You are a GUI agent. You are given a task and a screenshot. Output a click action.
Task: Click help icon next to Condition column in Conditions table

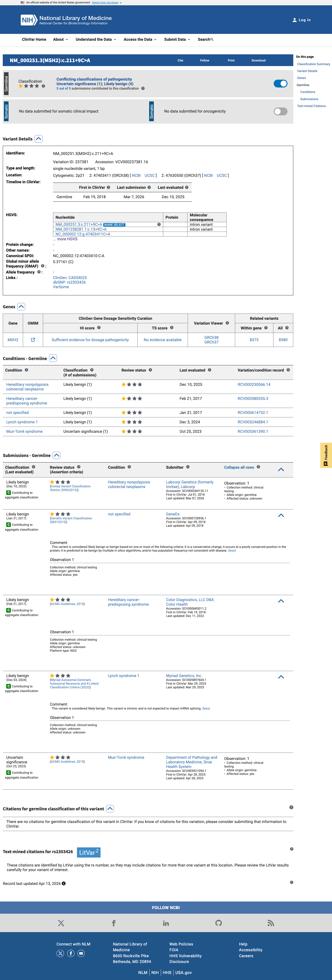(26, 370)
